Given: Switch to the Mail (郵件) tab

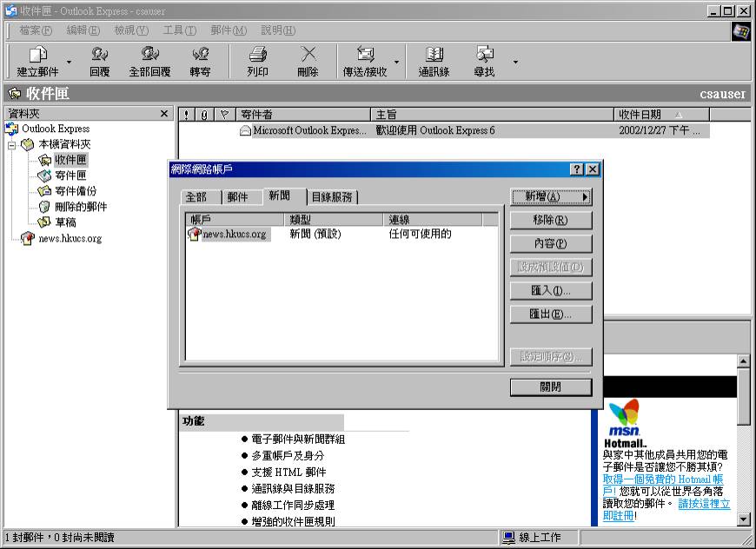Looking at the screenshot, I should (x=241, y=197).
